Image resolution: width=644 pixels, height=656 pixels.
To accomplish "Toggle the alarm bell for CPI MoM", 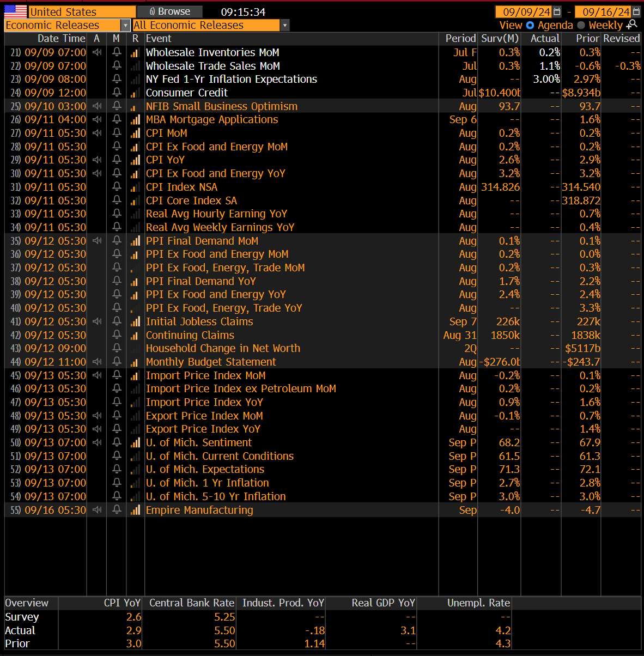I will pyautogui.click(x=116, y=133).
